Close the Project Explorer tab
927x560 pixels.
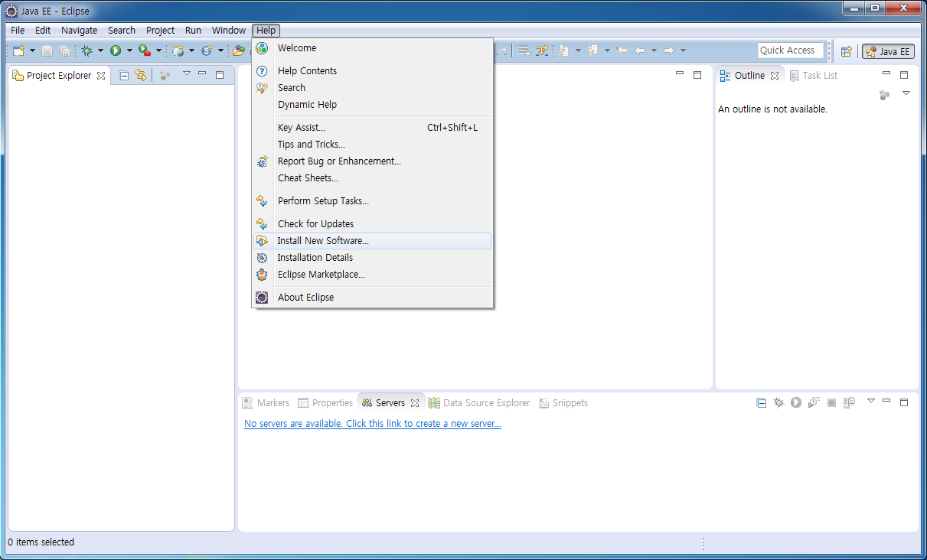click(101, 76)
